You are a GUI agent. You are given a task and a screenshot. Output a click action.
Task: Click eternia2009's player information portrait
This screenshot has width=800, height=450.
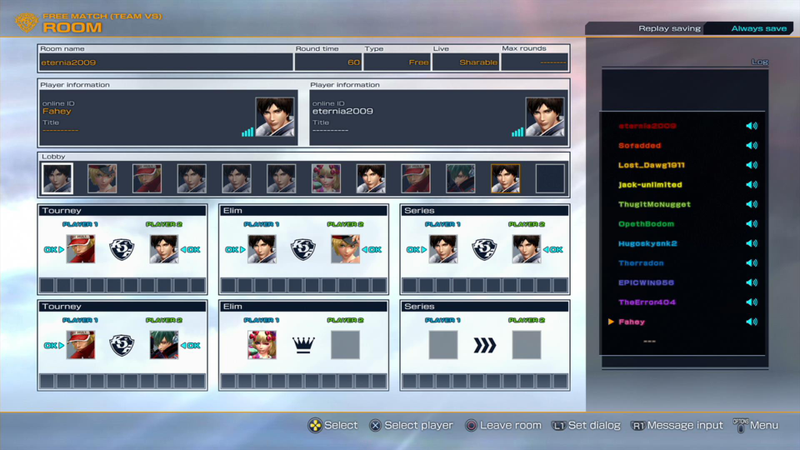click(x=545, y=117)
